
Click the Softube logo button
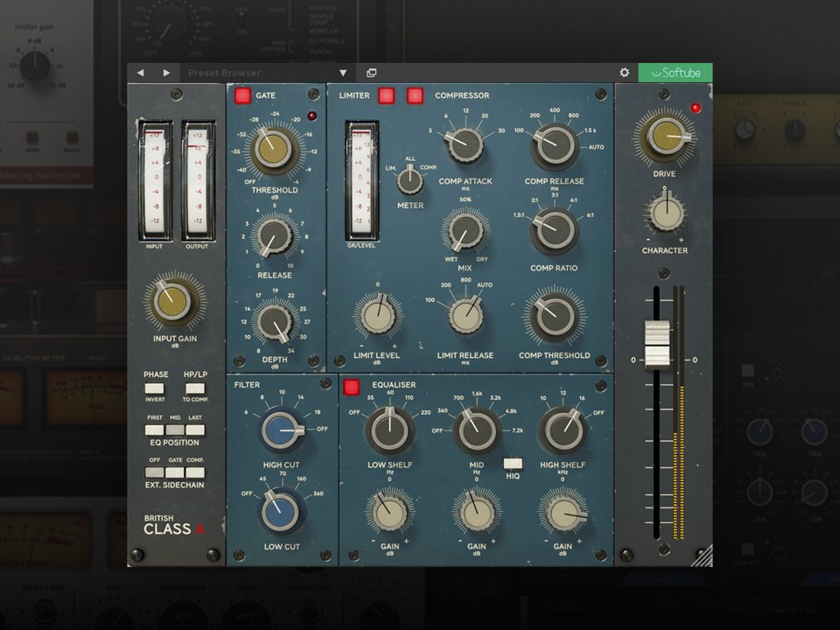675,73
